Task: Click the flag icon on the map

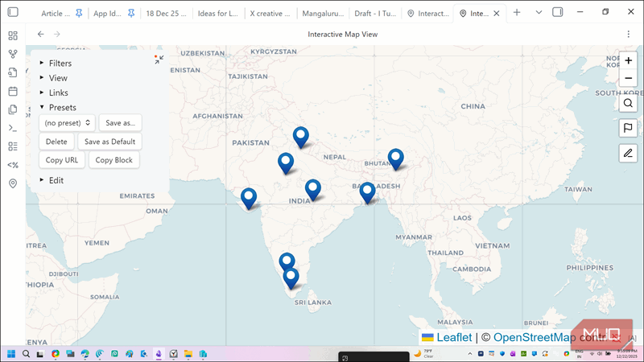Action: pos(629,128)
